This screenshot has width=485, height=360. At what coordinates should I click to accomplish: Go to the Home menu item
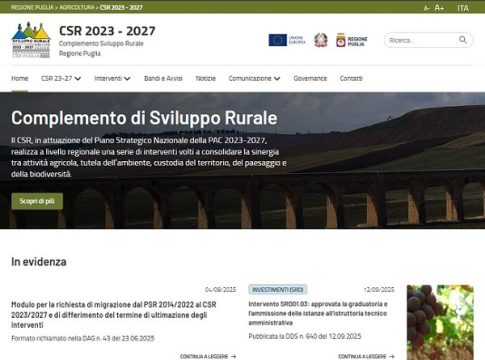click(x=20, y=78)
